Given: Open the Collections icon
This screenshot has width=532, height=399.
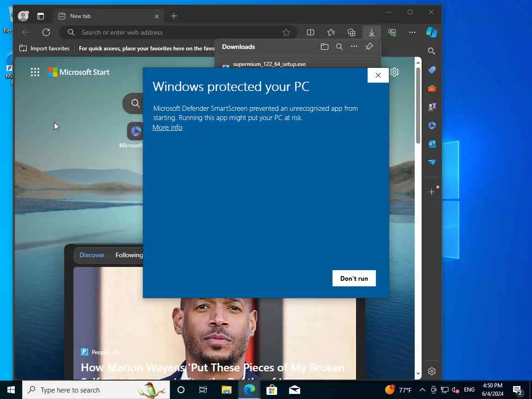Looking at the screenshot, I should [351, 32].
